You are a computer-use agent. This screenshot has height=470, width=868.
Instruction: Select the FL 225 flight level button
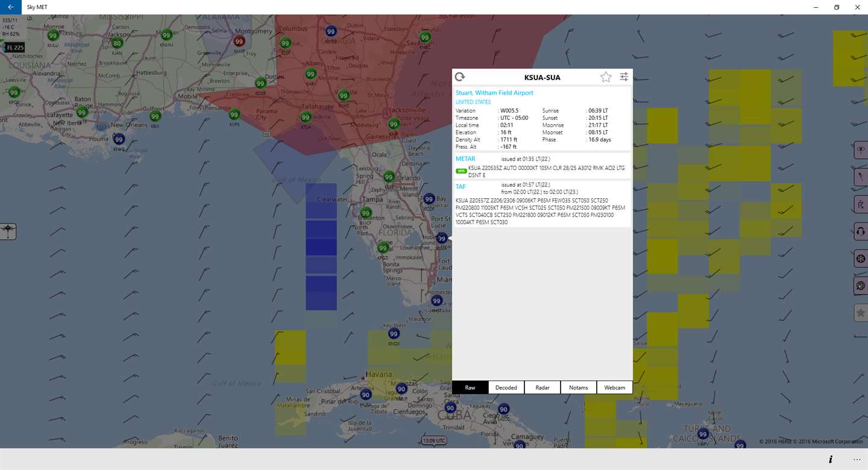(14, 48)
